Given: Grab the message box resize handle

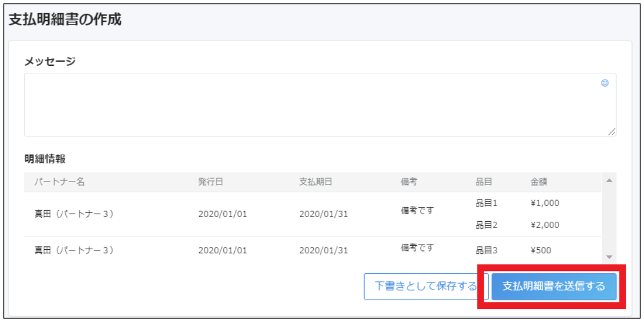Looking at the screenshot, I should click(611, 132).
